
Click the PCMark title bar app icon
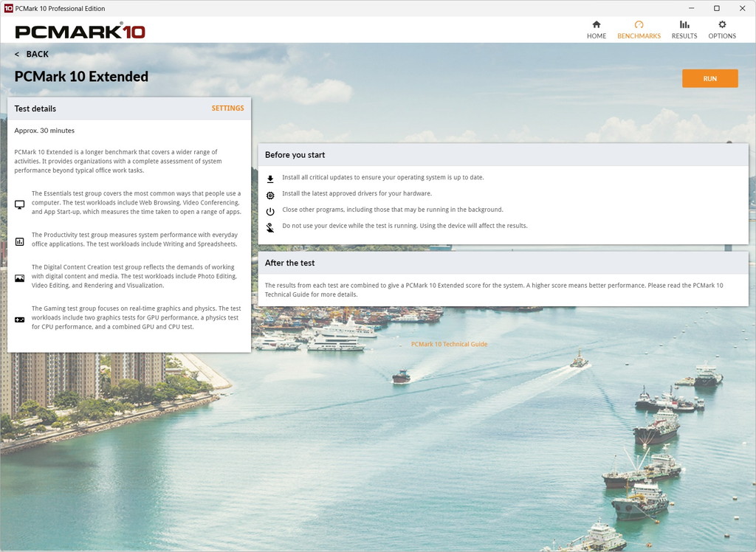pyautogui.click(x=8, y=8)
